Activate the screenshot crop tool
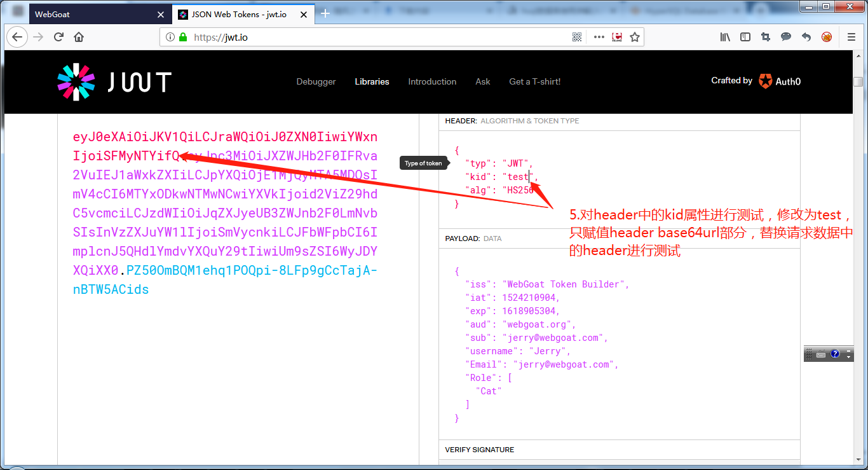The width and height of the screenshot is (868, 470). click(766, 37)
